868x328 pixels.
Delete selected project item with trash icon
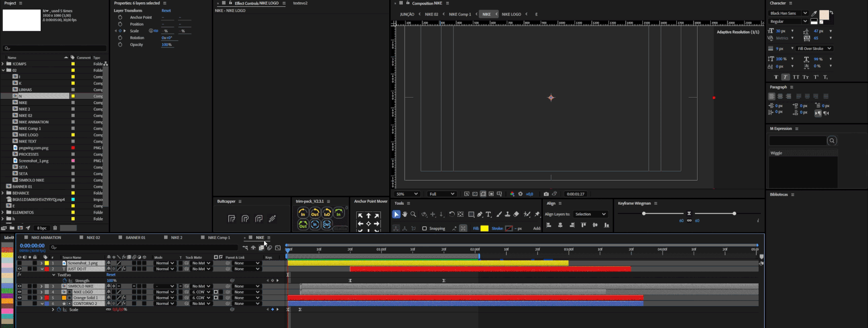click(55, 228)
